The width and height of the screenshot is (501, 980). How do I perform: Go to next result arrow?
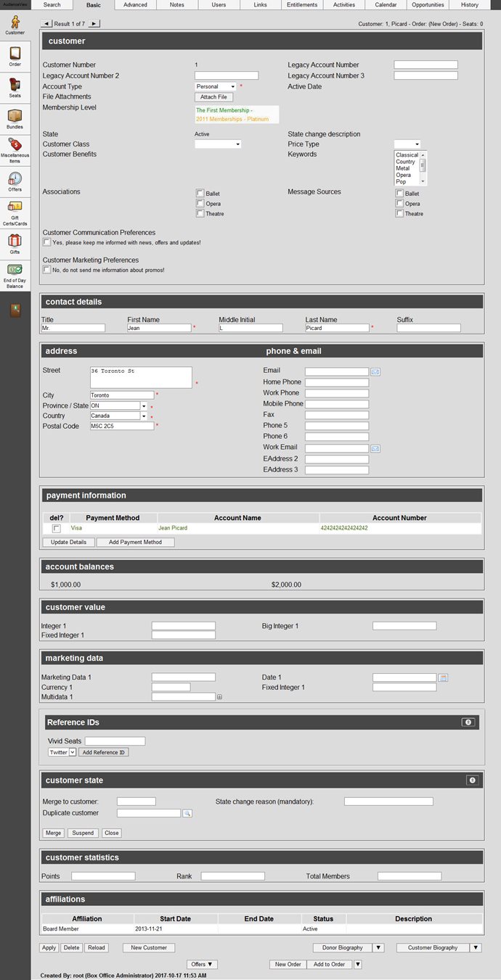pyautogui.click(x=94, y=24)
